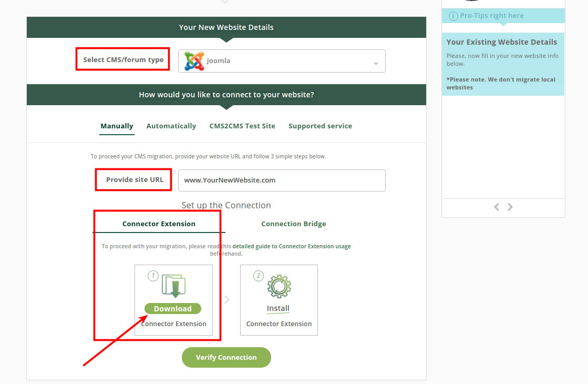Click the dropdown chevron in CMS selector
This screenshot has height=384, width=588.
pyautogui.click(x=376, y=64)
